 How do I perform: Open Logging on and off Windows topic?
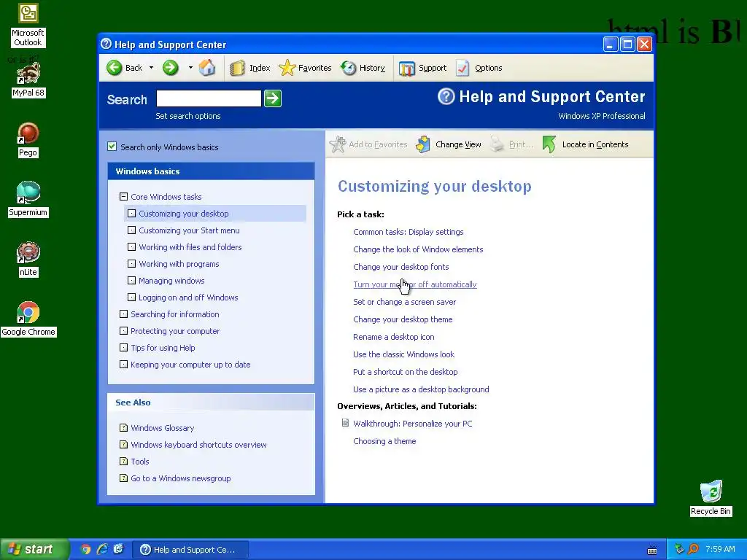(188, 297)
